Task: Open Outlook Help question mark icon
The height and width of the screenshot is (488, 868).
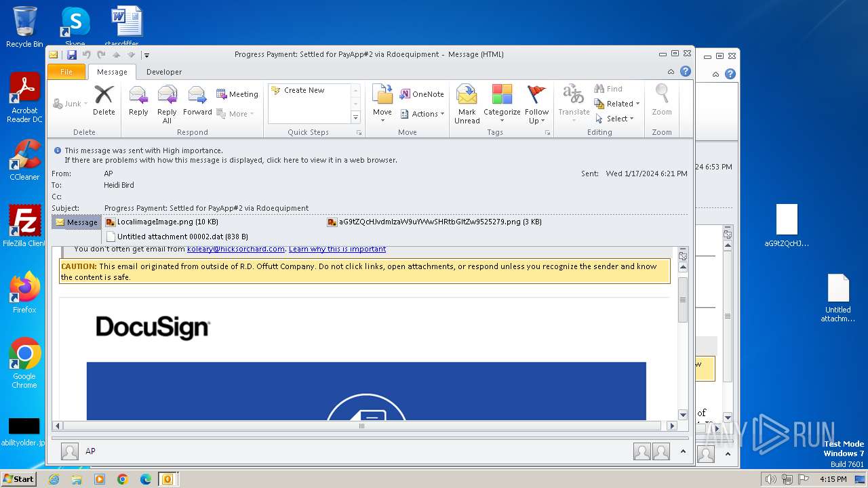Action: tap(686, 71)
